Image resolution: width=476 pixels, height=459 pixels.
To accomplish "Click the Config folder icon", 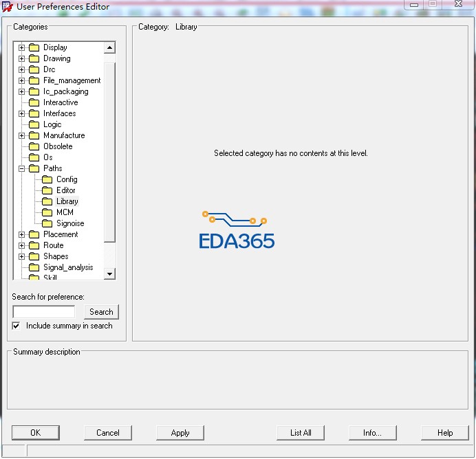I will tap(47, 179).
